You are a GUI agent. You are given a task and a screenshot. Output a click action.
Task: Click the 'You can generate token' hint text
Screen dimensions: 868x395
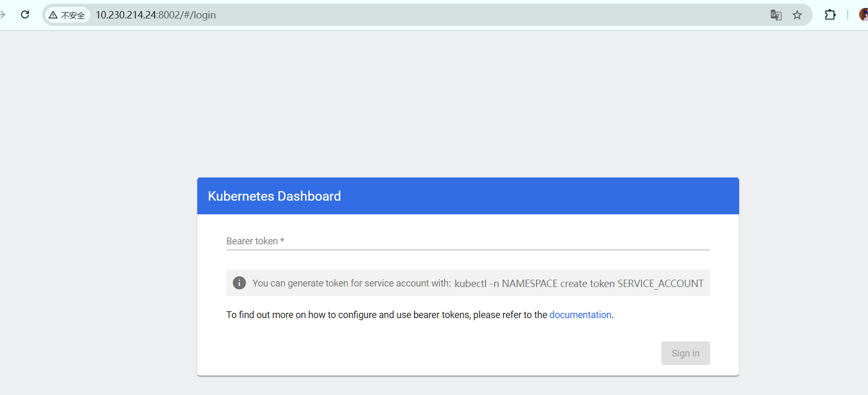click(351, 283)
